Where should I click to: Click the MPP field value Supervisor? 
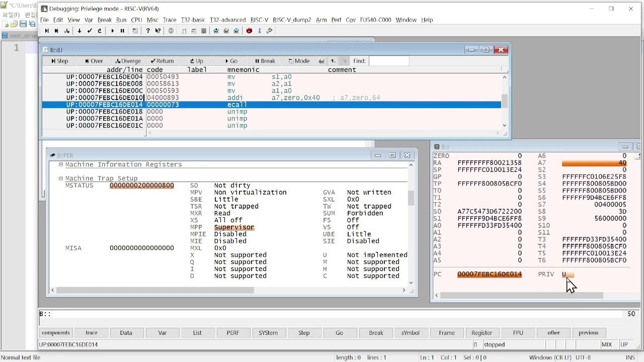(234, 227)
